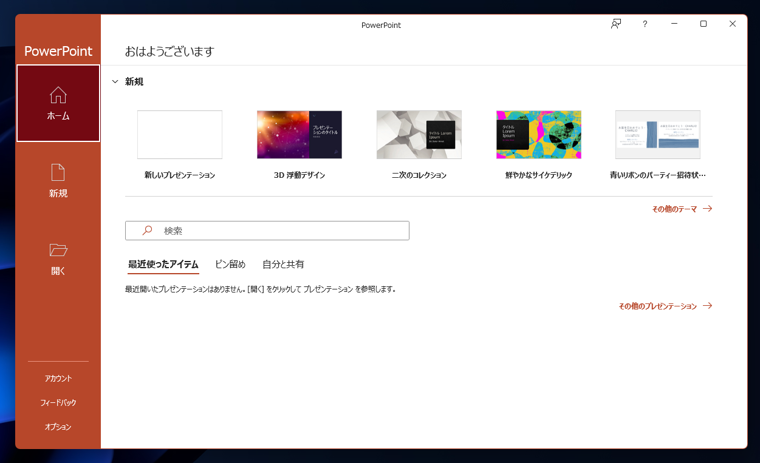Open the 鮮やかなサイケデリック template thumbnail
Viewport: 760px width, 463px height.
pos(538,134)
